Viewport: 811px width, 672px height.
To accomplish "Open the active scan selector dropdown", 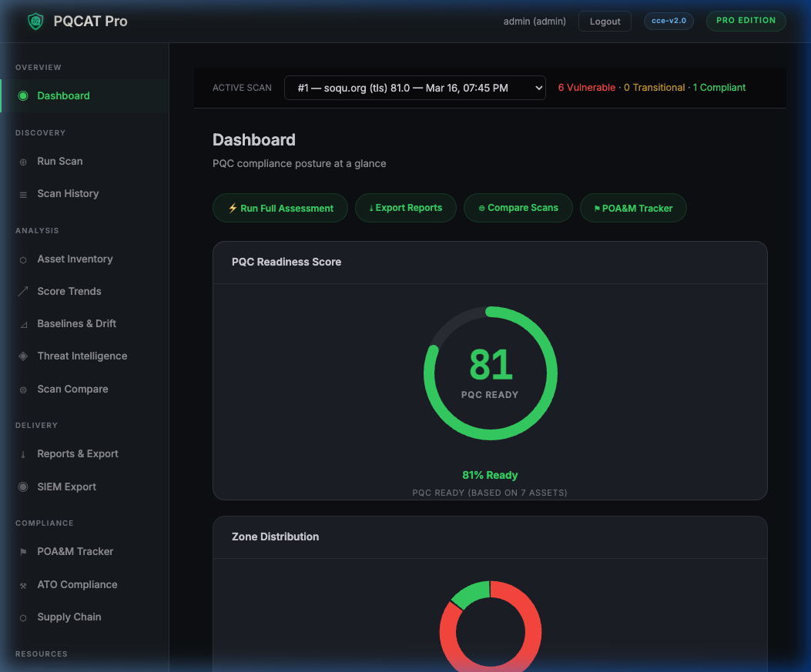I will 415,88.
